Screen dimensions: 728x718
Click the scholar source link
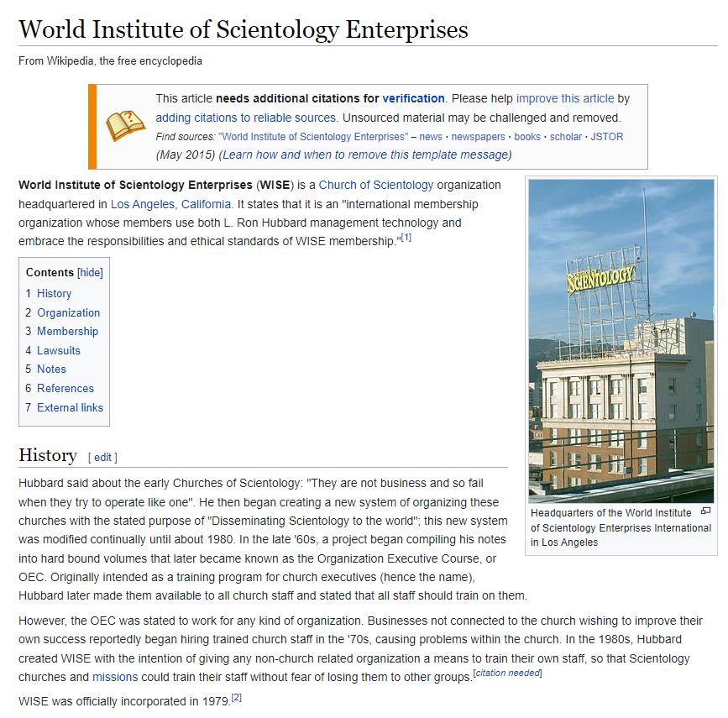tap(565, 137)
